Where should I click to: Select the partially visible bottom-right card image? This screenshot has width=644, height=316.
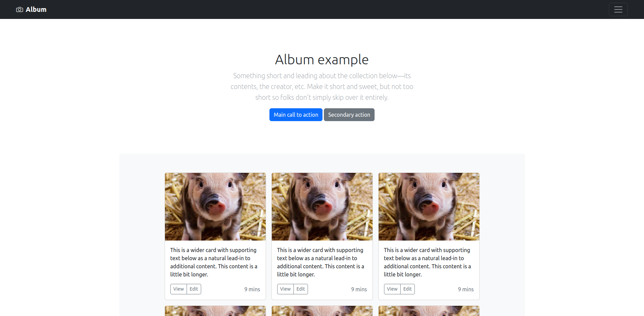click(429, 311)
